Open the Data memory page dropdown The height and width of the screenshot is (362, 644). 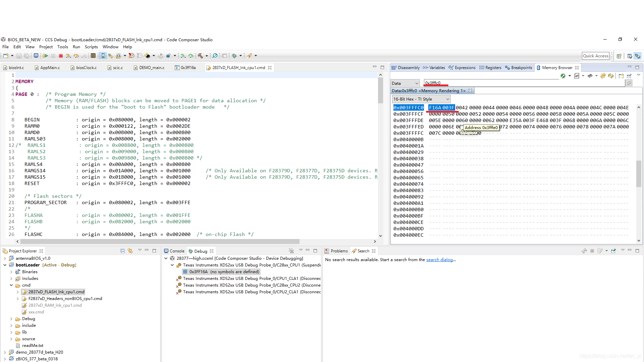pos(405,83)
